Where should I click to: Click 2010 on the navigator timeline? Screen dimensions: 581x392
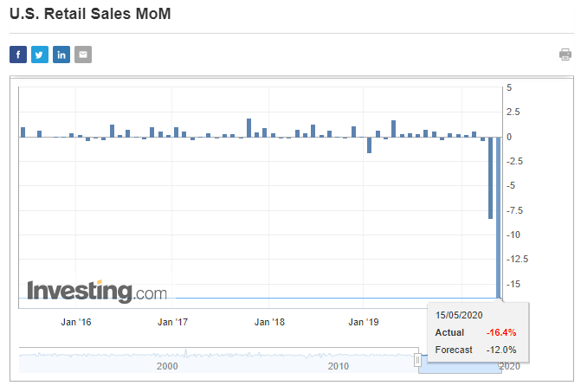[339, 367]
